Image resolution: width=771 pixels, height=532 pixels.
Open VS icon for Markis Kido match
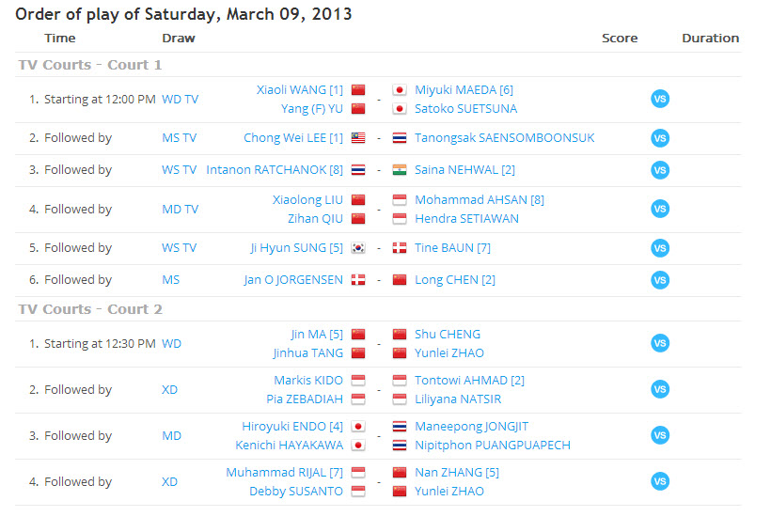pyautogui.click(x=660, y=389)
